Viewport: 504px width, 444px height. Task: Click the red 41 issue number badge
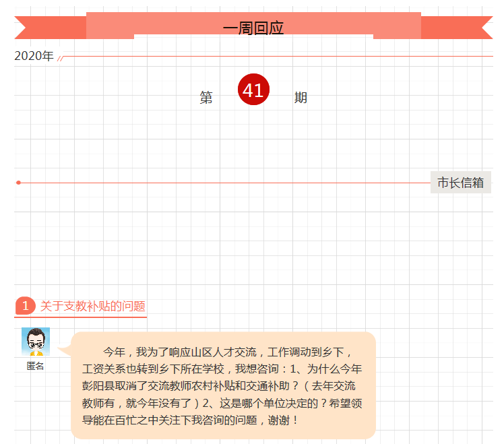point(253,90)
